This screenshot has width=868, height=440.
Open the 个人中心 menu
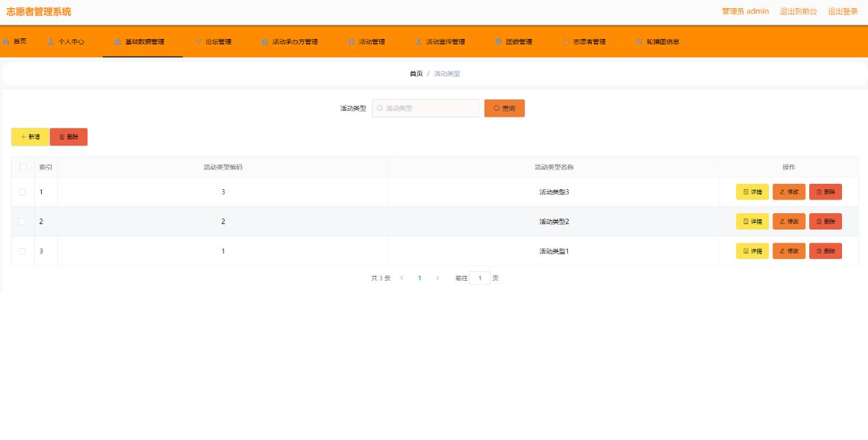click(x=68, y=42)
